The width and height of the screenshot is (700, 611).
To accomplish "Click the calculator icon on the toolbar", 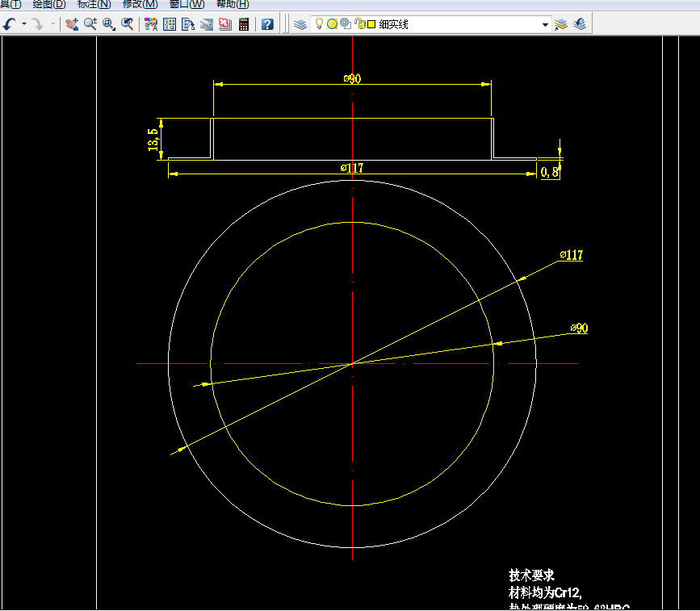I will point(244,23).
